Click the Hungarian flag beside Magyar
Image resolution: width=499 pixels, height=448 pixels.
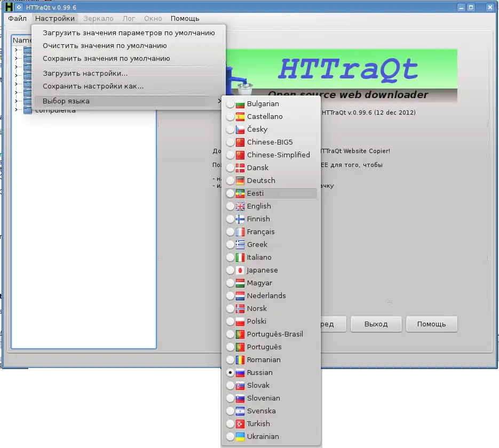click(240, 283)
